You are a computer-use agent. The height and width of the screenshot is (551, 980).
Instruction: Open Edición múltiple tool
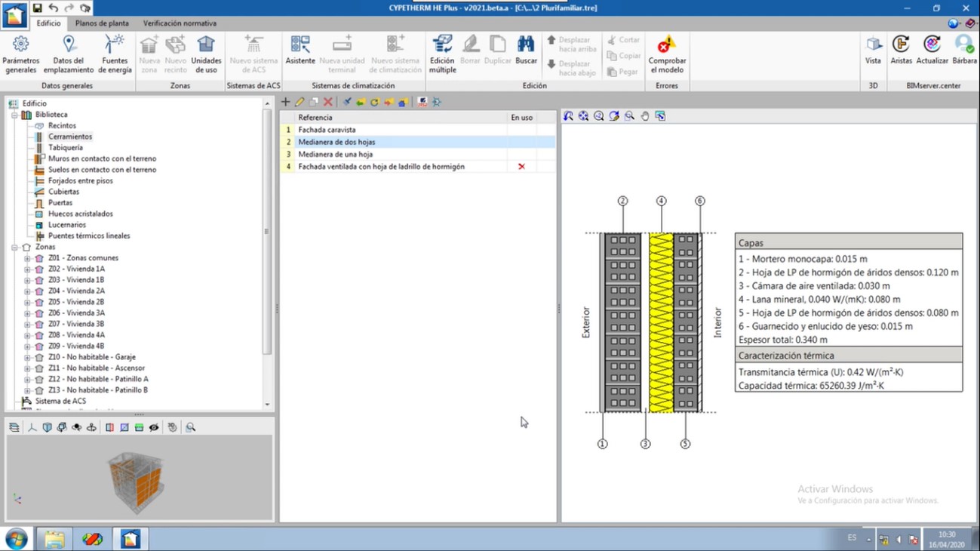click(442, 54)
